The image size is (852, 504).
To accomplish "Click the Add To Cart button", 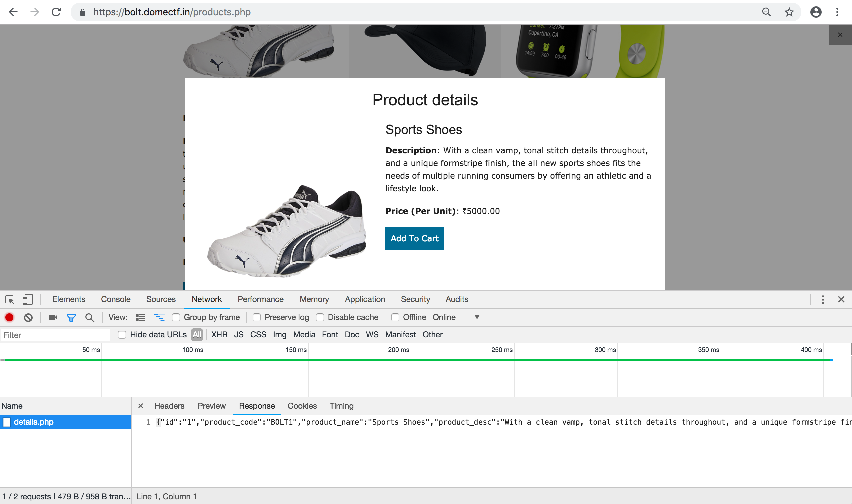I will (x=414, y=238).
